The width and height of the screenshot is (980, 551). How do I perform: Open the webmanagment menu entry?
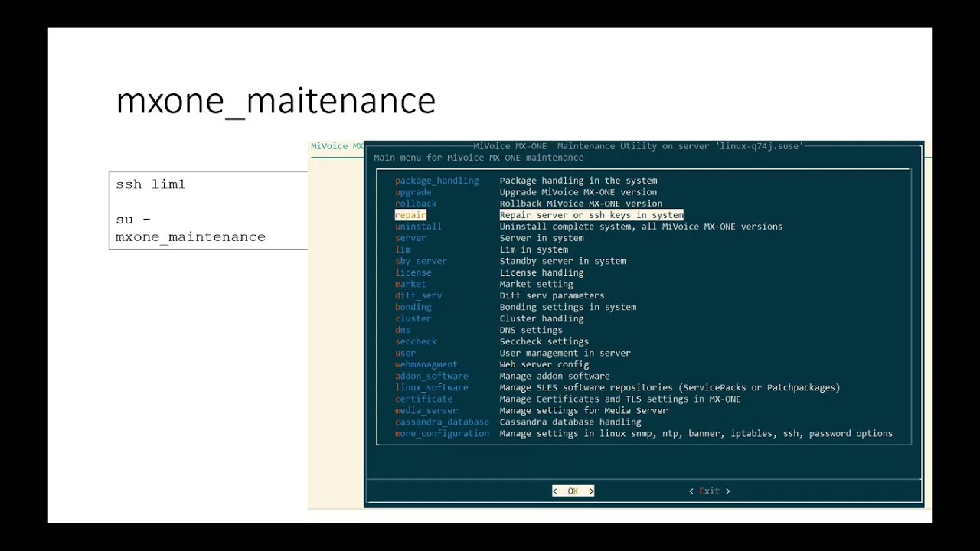click(x=426, y=364)
